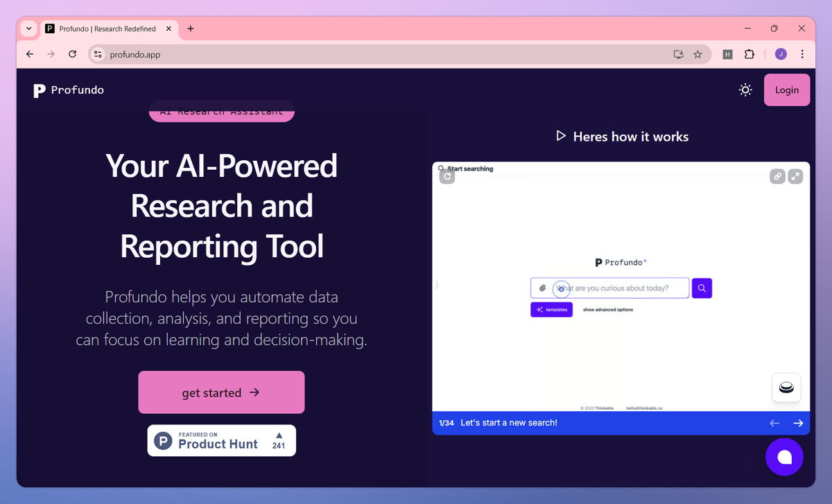Click the Profundo logo inside the demo
Screen dimensions: 832x504
[621, 263]
